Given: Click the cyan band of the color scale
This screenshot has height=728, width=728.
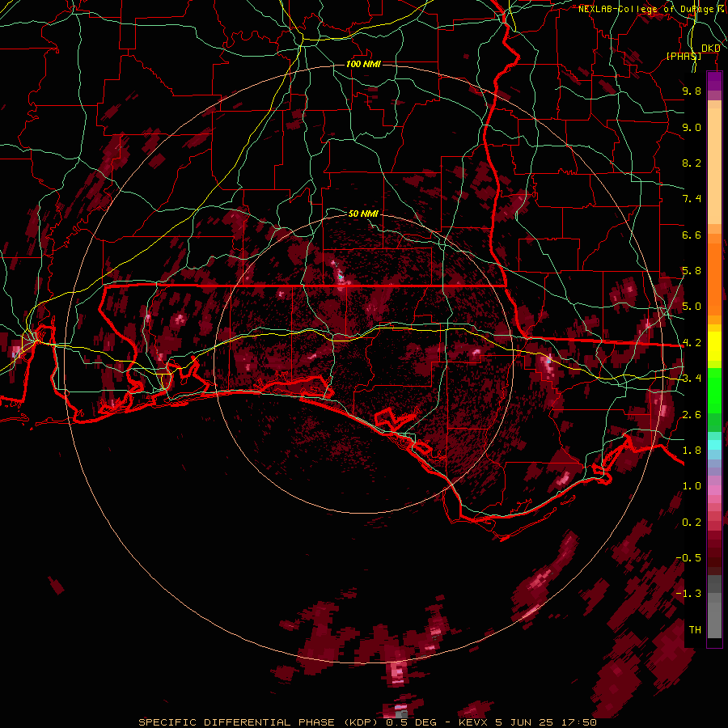Looking at the screenshot, I should [714, 446].
